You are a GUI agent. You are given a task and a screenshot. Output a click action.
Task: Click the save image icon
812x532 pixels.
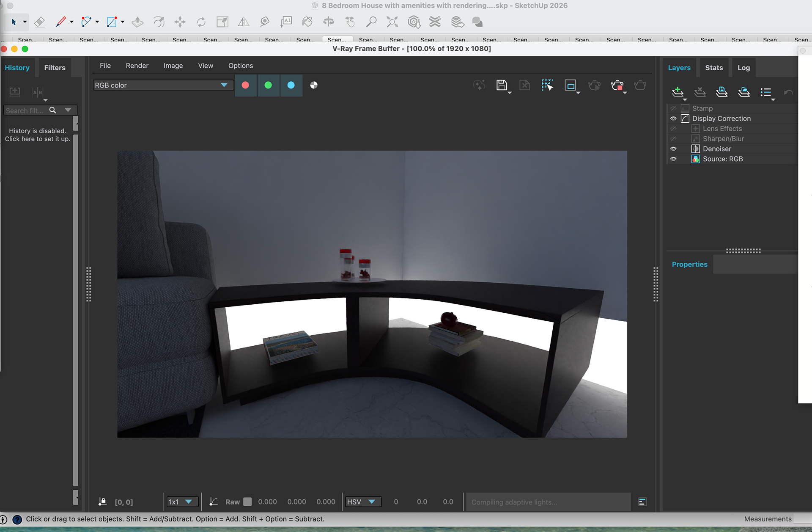pyautogui.click(x=501, y=85)
